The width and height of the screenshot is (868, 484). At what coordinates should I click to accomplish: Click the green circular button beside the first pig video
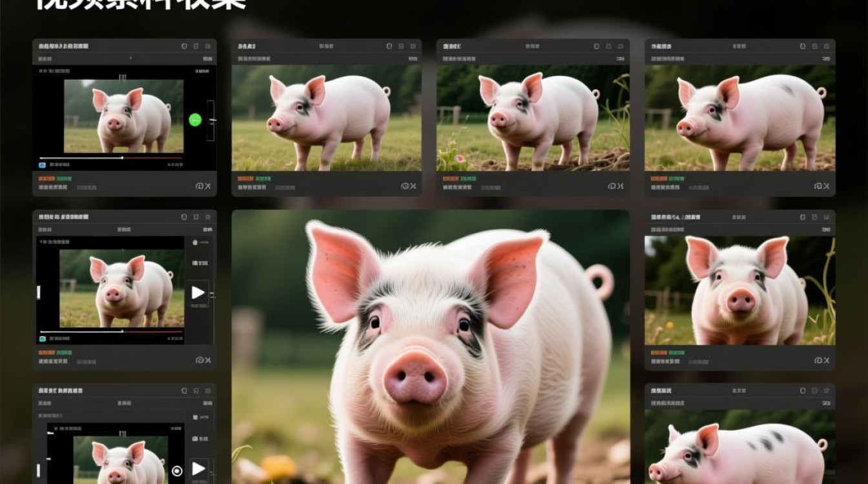pyautogui.click(x=195, y=119)
